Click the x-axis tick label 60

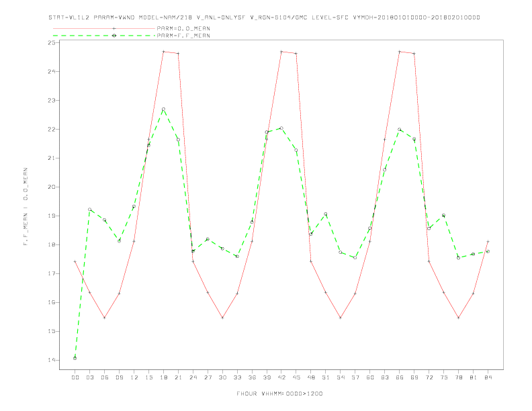pyautogui.click(x=370, y=377)
